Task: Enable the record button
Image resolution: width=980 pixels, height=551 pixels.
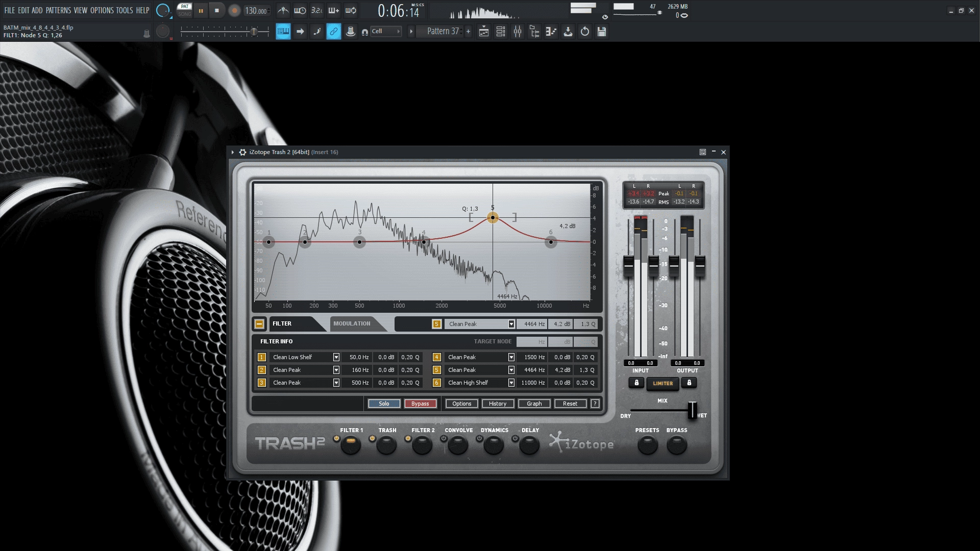Action: coord(234,10)
